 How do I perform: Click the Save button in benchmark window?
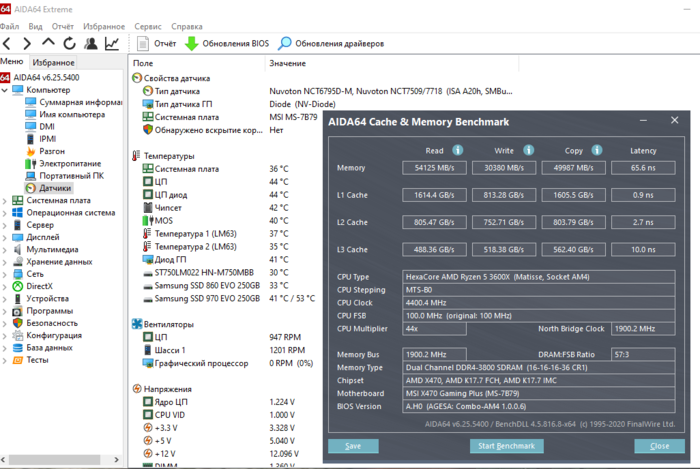[x=353, y=446]
